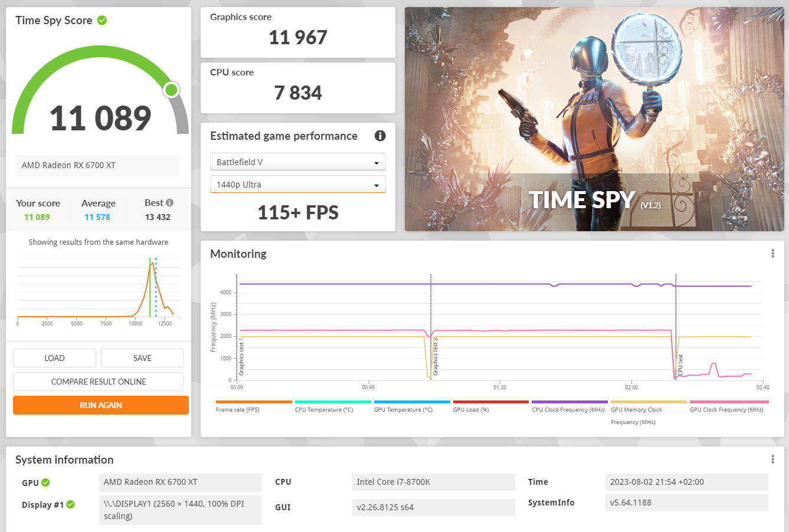Viewport: 789px width, 532px height.
Task: Click the Display #1 value showing 2560 × 1440
Action: (x=181, y=510)
